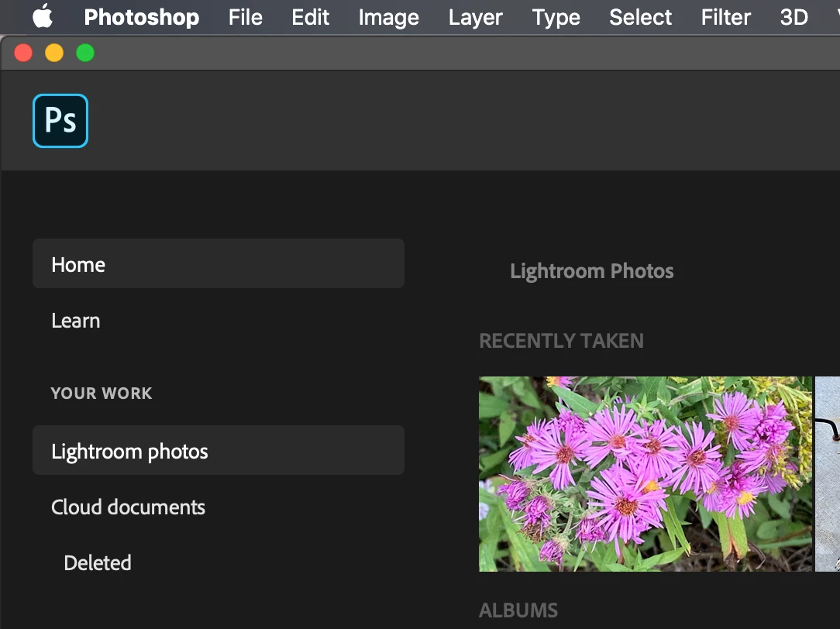Open the purple aster flowers photo
The image size is (840, 629).
click(645, 474)
